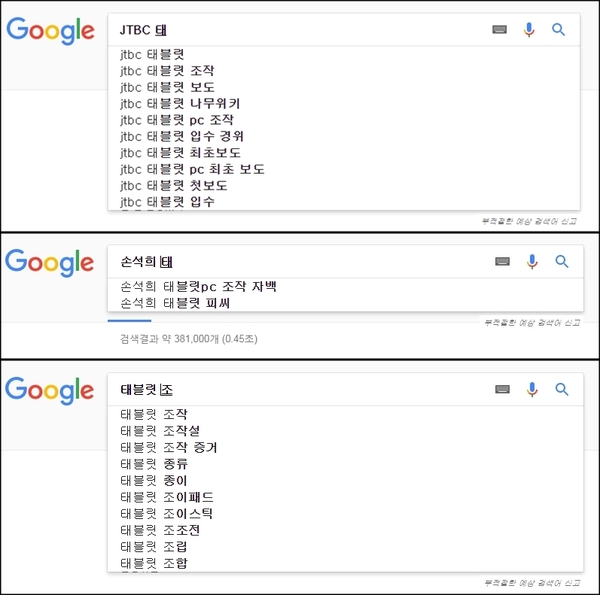Screen dimensions: 600x595
Task: Select suggestion '손석희 태블릿pc 조작 자백'
Action: tap(198, 286)
